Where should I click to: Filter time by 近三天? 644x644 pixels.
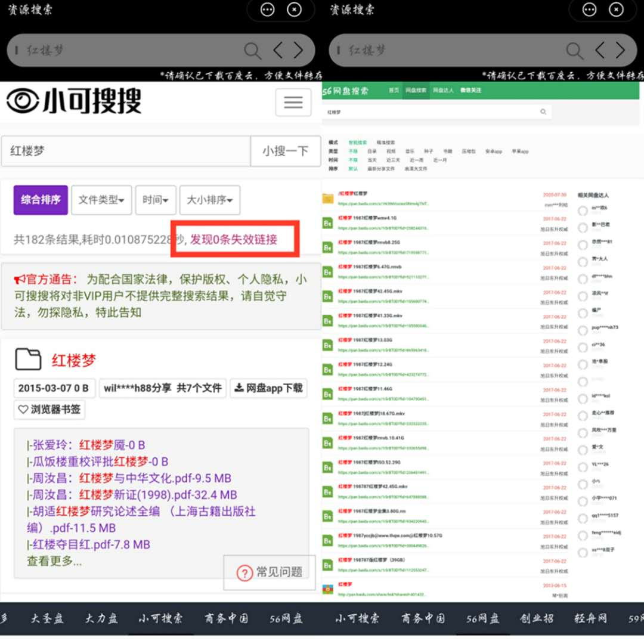(x=393, y=160)
